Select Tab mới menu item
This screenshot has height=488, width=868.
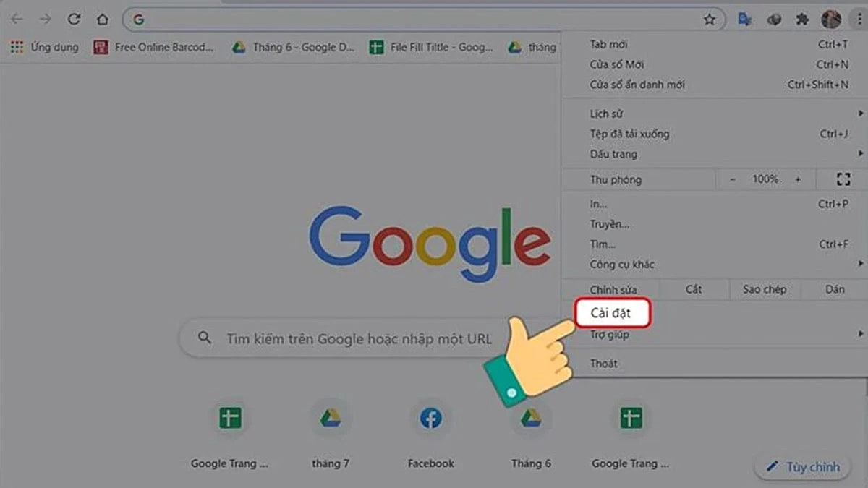(714, 45)
